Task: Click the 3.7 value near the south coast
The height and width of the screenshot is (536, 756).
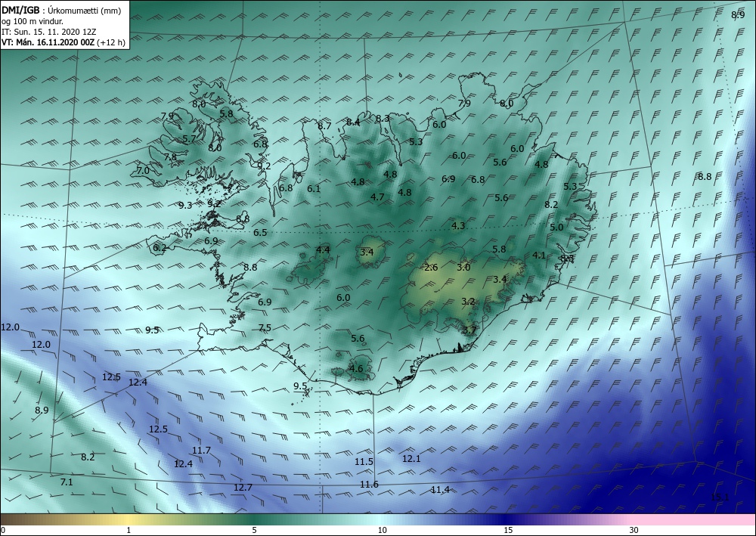Action: (x=469, y=330)
